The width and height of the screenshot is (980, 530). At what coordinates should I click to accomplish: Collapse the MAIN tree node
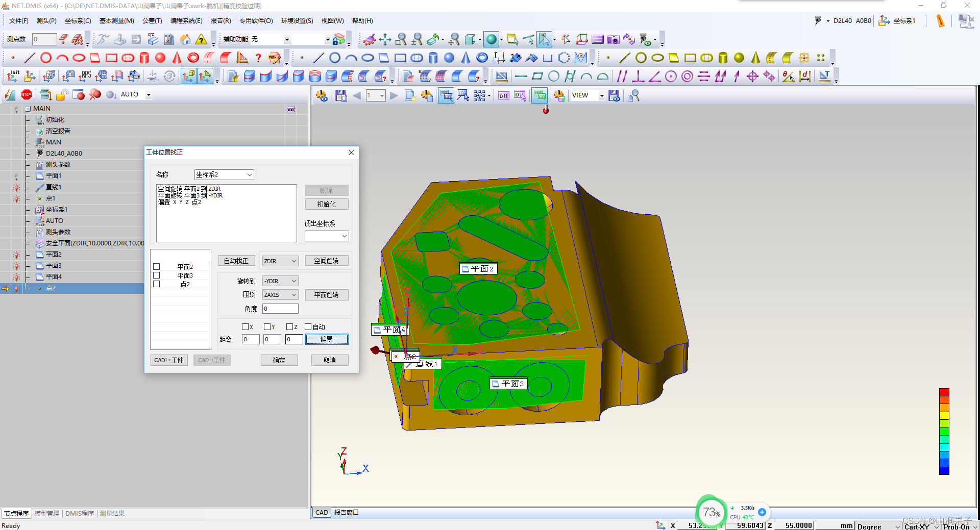28,109
